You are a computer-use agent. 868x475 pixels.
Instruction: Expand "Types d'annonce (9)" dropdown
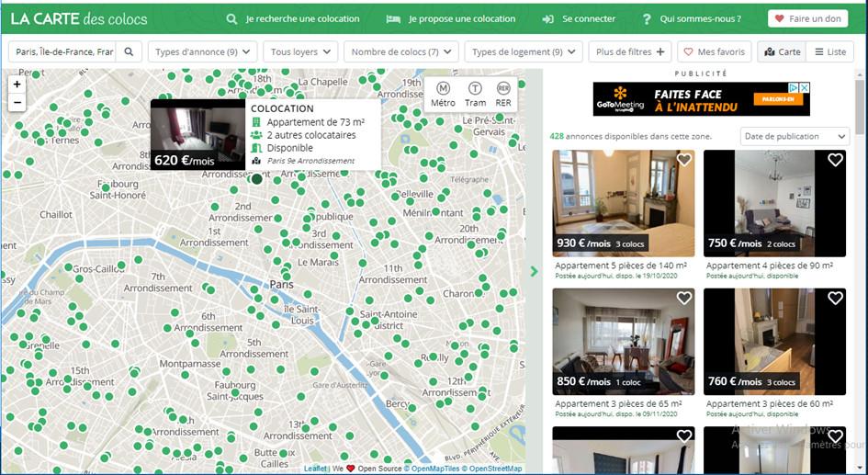pyautogui.click(x=203, y=51)
